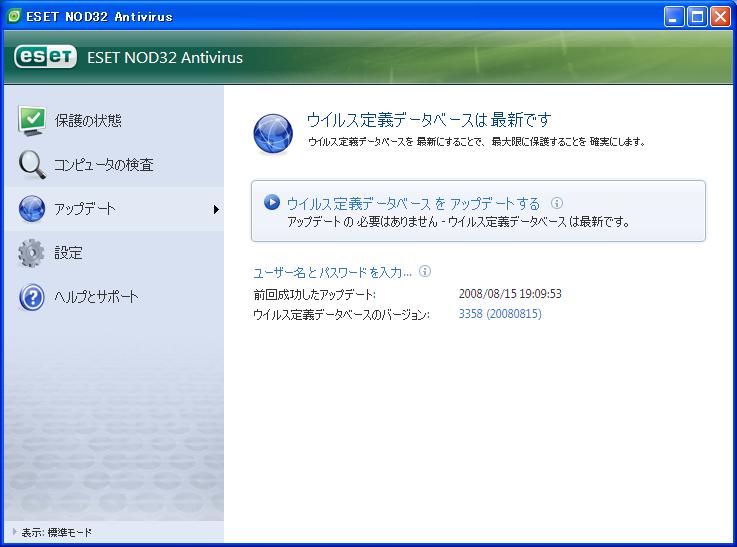Click ESET NOD32 Antivirus banner title

(165, 57)
